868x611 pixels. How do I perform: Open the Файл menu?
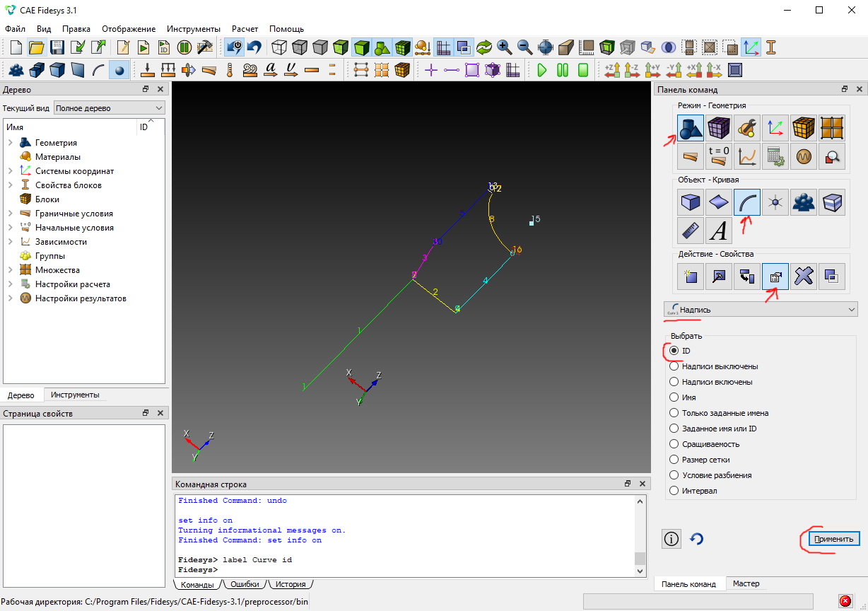point(15,29)
